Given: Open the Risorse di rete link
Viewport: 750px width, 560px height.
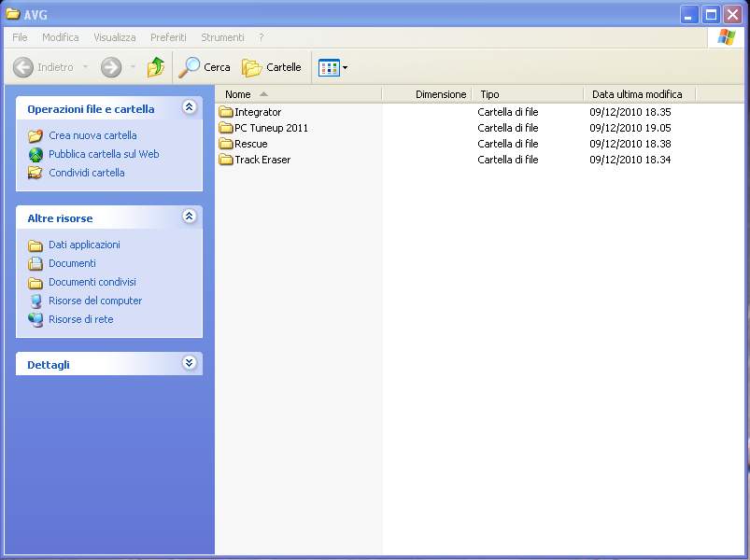Looking at the screenshot, I should coord(81,319).
